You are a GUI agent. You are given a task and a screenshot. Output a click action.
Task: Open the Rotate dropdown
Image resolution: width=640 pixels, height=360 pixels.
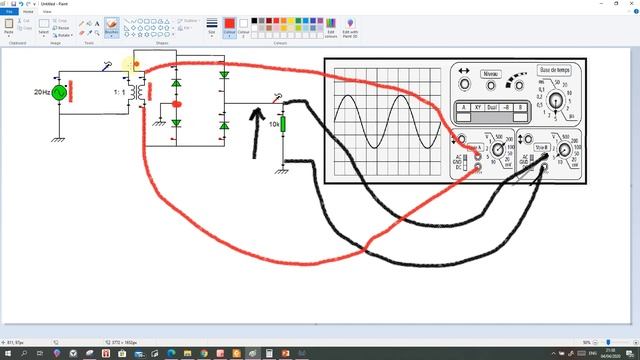[x=63, y=35]
